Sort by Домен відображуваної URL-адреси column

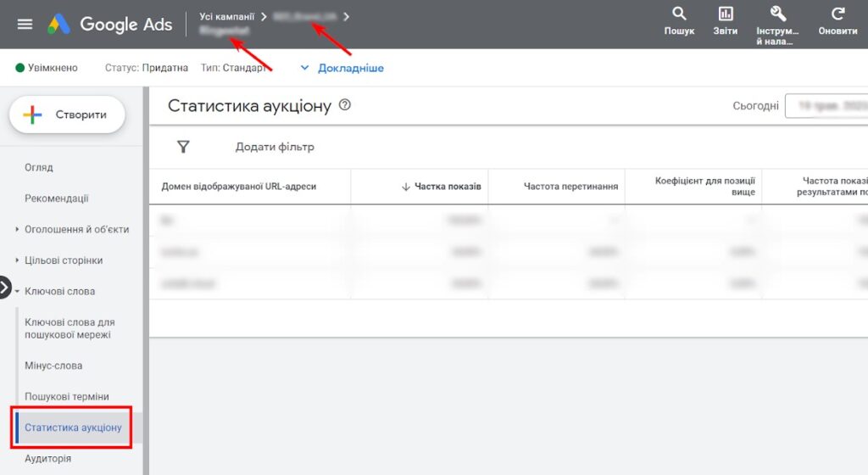coord(238,187)
